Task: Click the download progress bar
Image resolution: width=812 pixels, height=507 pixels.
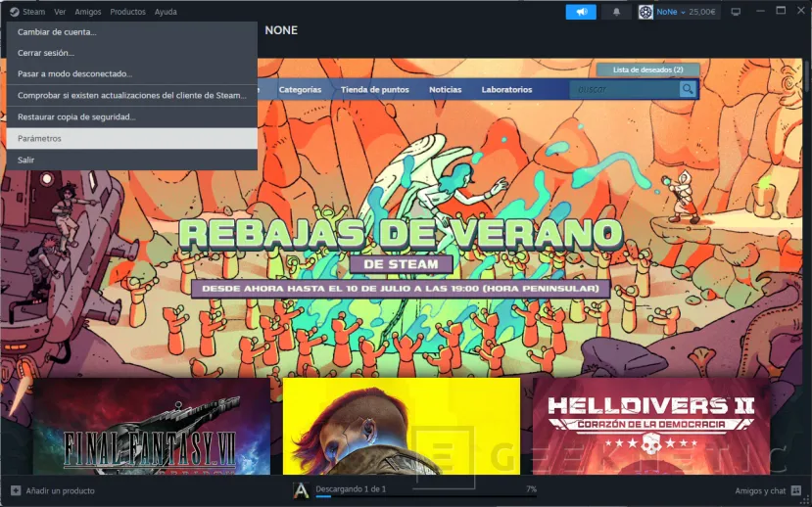Action: 426,496
